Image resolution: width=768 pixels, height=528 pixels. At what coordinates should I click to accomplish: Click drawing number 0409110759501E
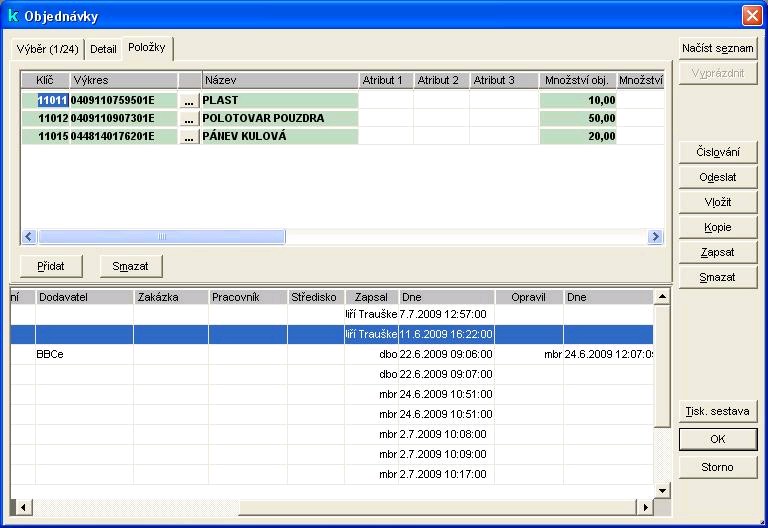[x=123, y=100]
